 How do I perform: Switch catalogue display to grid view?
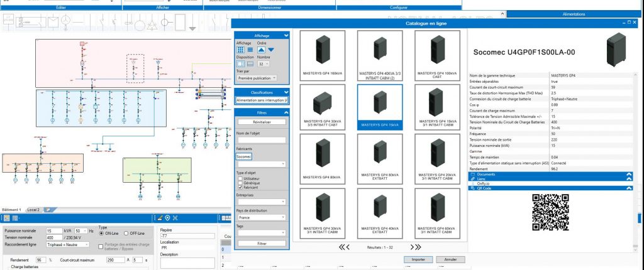click(x=241, y=50)
